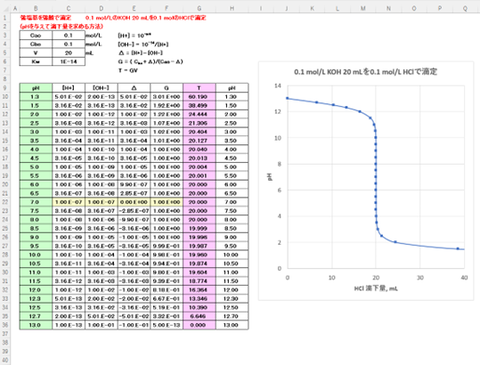Click the red subtitle text in row 2
The width and height of the screenshot is (480, 365).
click(x=61, y=26)
